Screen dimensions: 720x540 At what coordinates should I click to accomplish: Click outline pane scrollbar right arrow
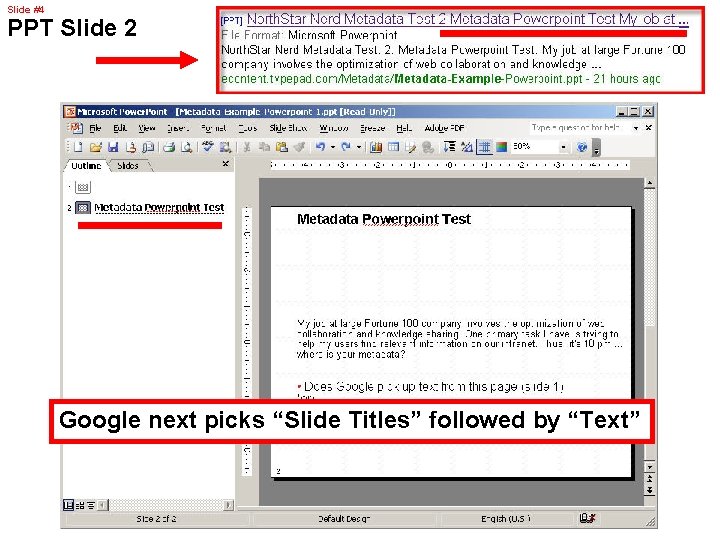pyautogui.click(x=228, y=505)
